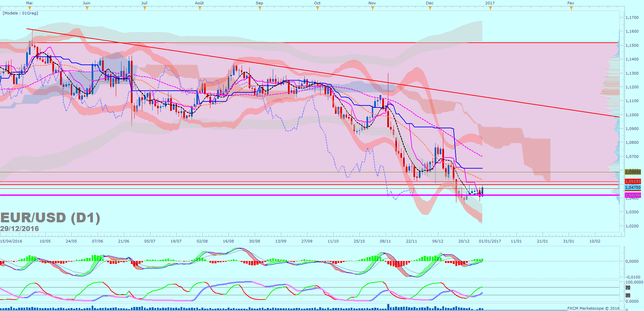
Task: Click the orange Mai month marker
Action: tap(30, 8)
